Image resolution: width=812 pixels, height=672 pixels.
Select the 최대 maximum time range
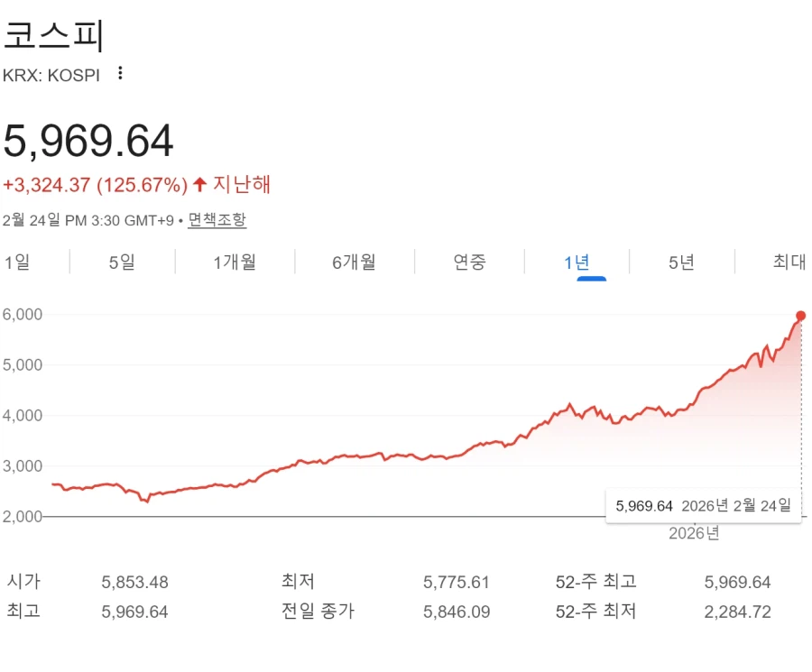(789, 262)
